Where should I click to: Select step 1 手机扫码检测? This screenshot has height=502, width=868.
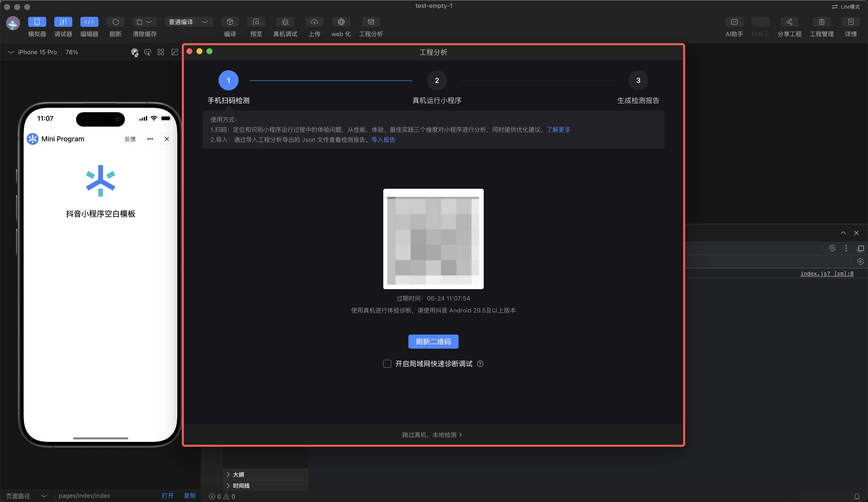[x=228, y=80]
